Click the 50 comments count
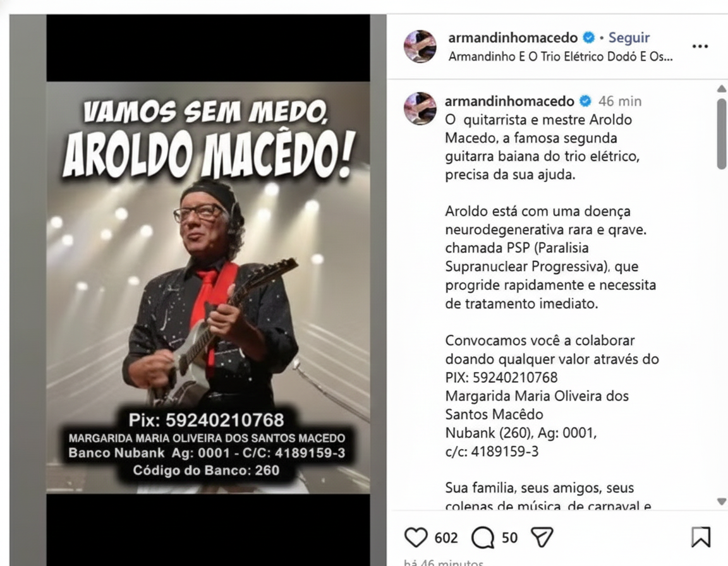The width and height of the screenshot is (728, 566). click(x=509, y=538)
